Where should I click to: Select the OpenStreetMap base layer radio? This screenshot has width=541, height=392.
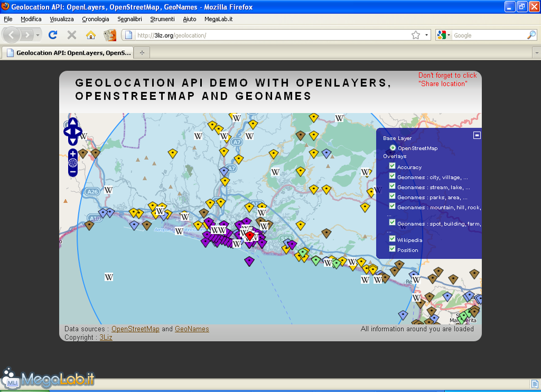(x=393, y=148)
